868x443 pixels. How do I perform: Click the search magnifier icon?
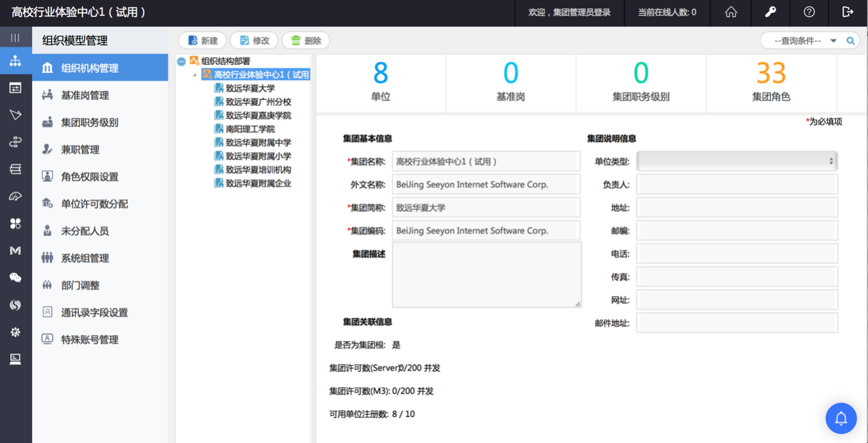850,41
